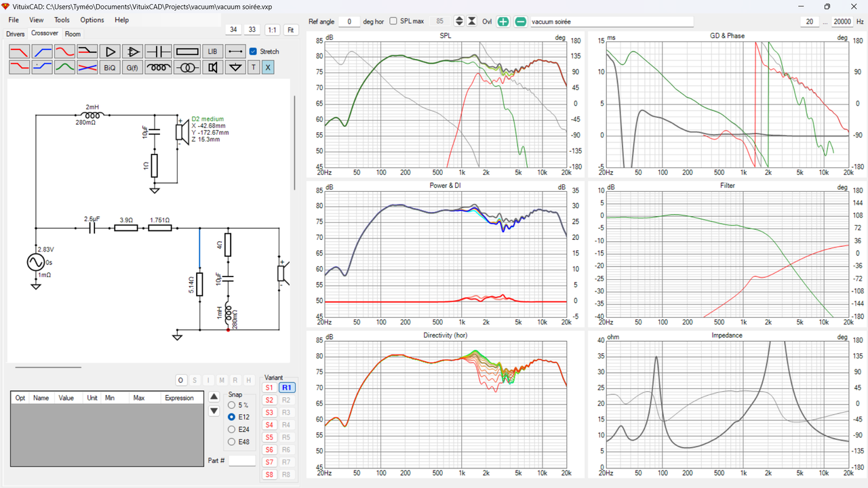Select the E12 snap option
The width and height of the screenshot is (868, 488).
[232, 417]
